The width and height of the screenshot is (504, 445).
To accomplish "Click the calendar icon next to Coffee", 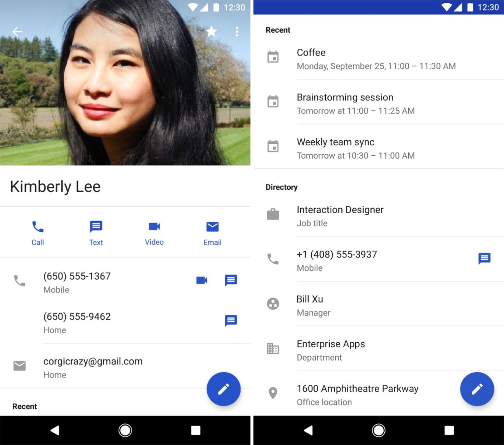I will point(273,57).
